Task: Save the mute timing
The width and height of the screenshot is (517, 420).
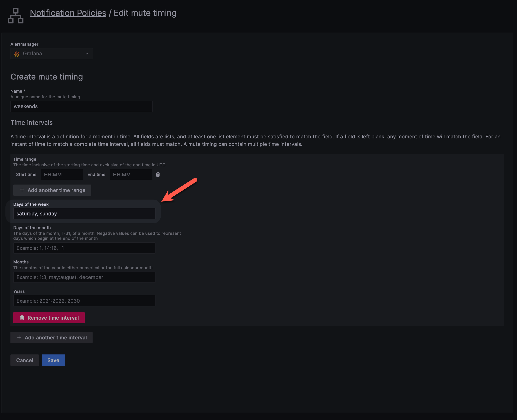Action: (x=53, y=360)
